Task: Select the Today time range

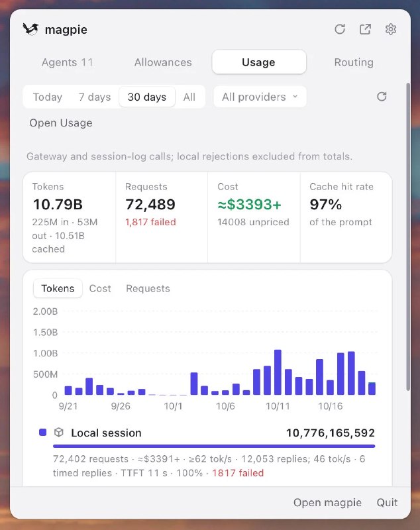Action: (x=48, y=97)
